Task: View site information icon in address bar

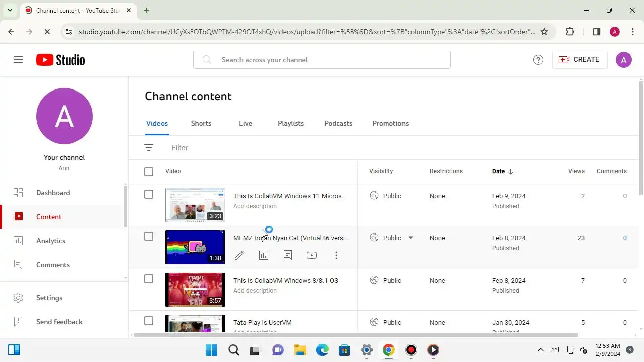Action: tap(69, 32)
